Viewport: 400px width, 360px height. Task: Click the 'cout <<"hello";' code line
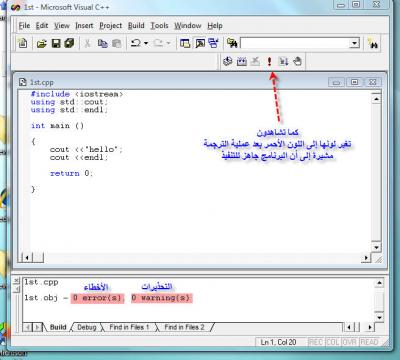point(86,149)
